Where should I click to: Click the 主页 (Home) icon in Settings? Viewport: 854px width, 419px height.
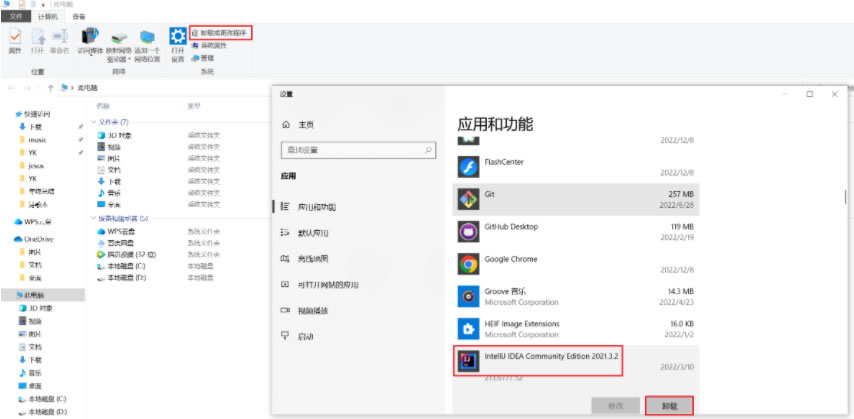[287, 124]
